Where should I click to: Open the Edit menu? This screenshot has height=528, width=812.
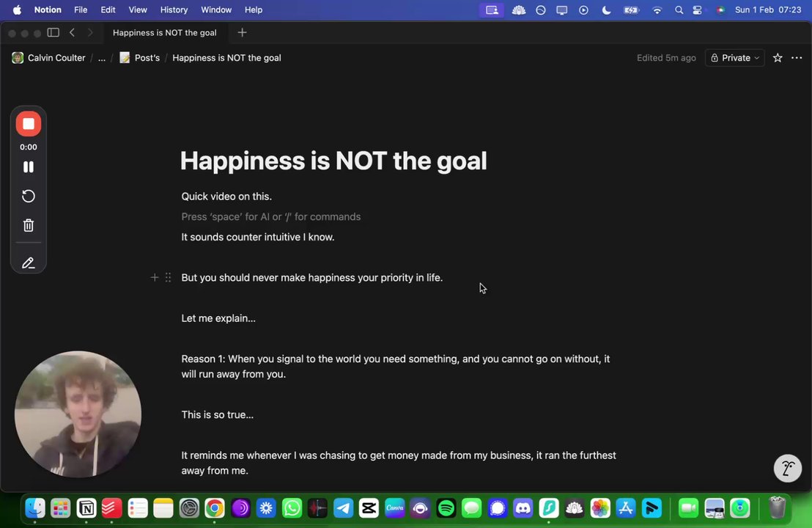pyautogui.click(x=108, y=10)
